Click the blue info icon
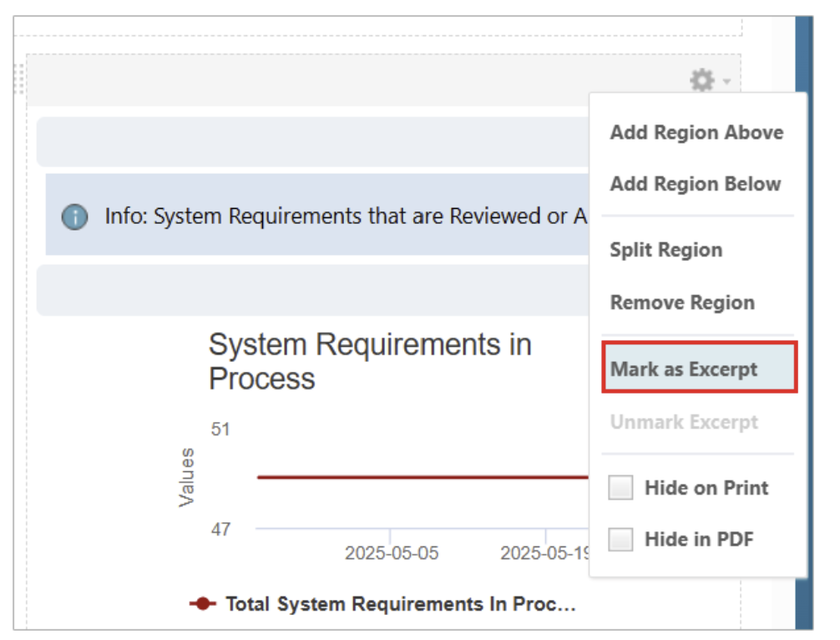 point(75,217)
